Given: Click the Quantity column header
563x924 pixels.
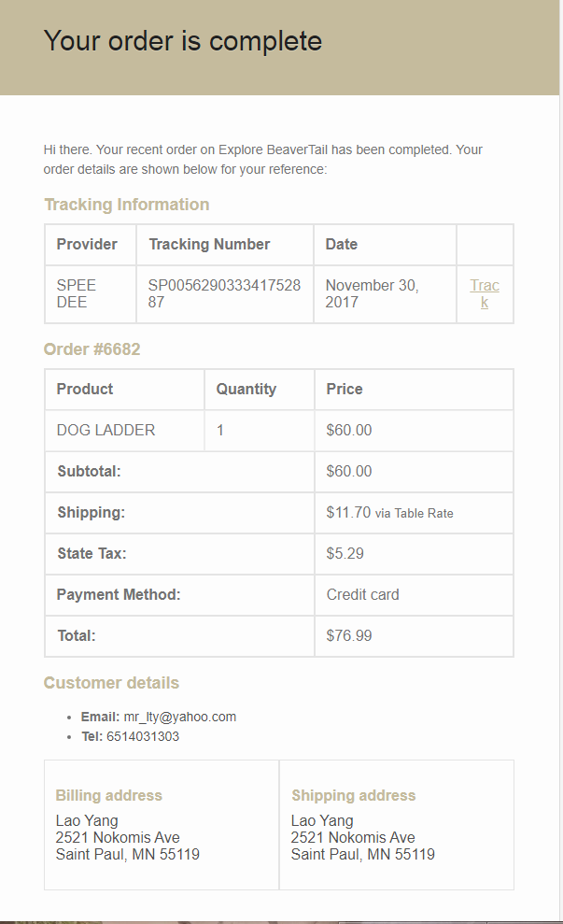Looking at the screenshot, I should (x=246, y=389).
